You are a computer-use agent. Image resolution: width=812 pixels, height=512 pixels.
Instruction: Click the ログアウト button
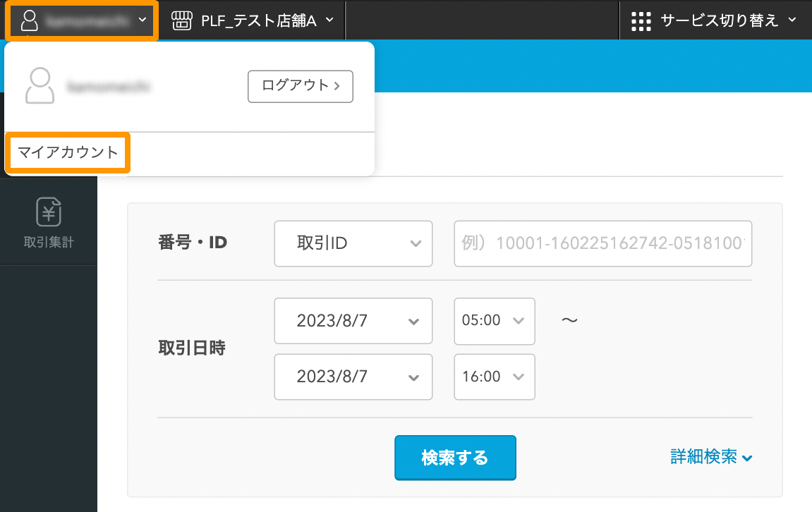point(301,87)
